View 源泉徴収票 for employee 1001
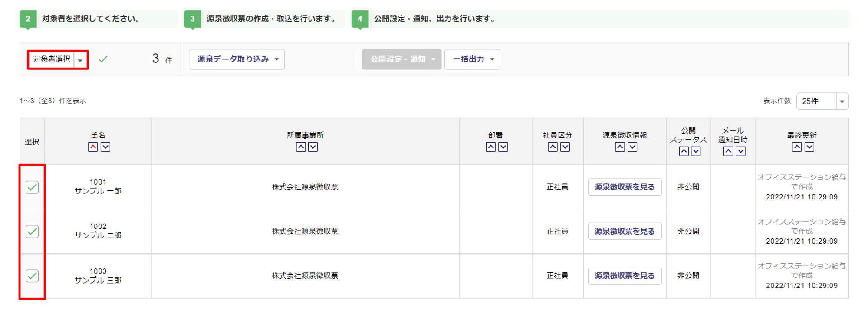 pyautogui.click(x=625, y=187)
